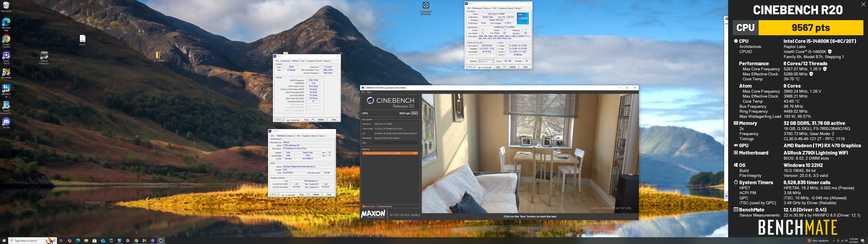This screenshot has height=244, width=868.
Task: Show hidden system tray icons
Action: coord(834,241)
